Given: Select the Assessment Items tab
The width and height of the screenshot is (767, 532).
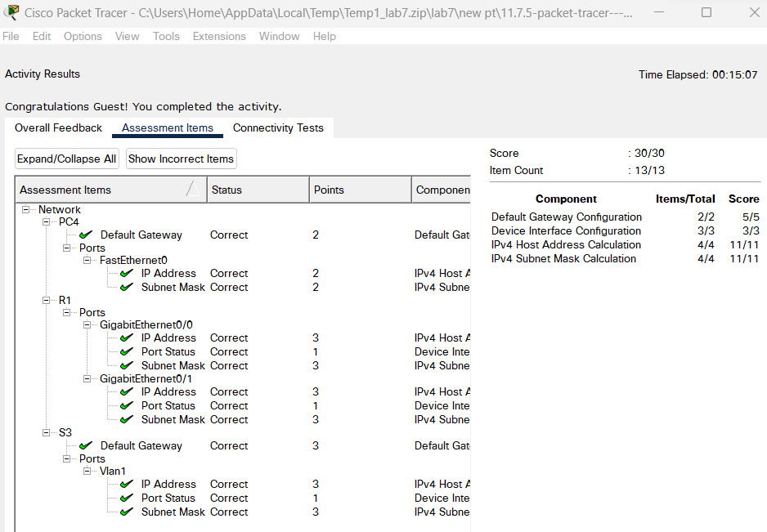Looking at the screenshot, I should pos(168,127).
